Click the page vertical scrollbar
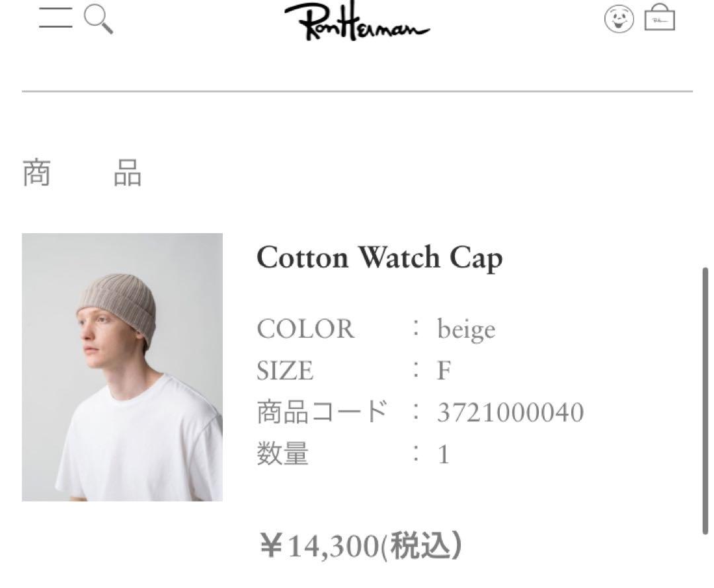Screen dimensions: 714x588 [705, 402]
